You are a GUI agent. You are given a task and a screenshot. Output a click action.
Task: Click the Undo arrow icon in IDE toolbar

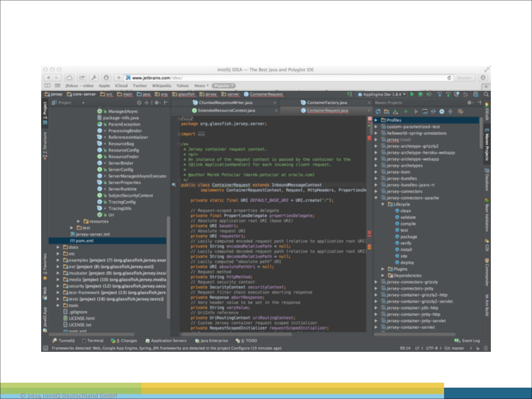pos(465,94)
